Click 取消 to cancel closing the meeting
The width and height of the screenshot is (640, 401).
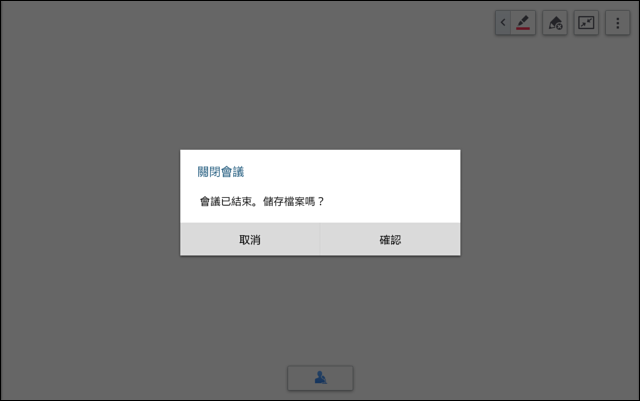tap(250, 240)
